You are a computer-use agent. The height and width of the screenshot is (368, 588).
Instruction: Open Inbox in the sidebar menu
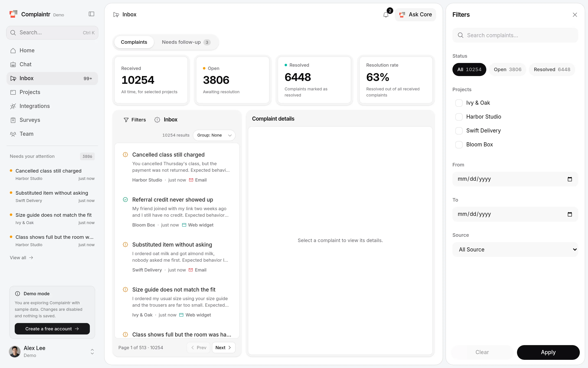click(x=52, y=78)
